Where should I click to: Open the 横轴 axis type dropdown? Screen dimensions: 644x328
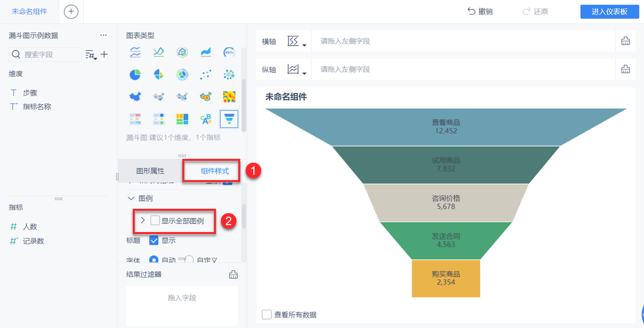[297, 42]
